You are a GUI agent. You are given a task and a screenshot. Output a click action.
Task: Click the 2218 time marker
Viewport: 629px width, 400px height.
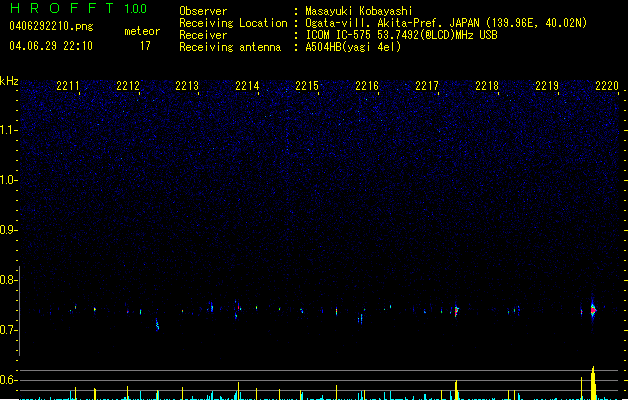pyautogui.click(x=487, y=86)
